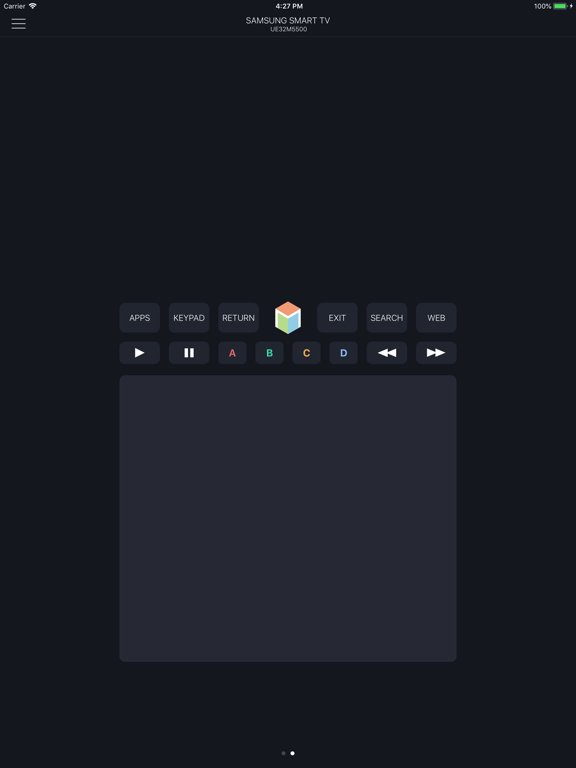Switch to the first page dot
Viewport: 576px width, 768px height.
point(284,753)
